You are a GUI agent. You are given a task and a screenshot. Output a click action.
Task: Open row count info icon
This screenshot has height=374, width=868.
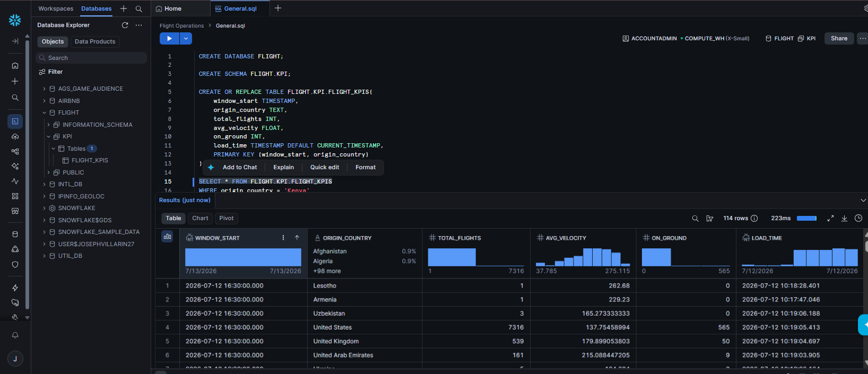click(x=754, y=218)
